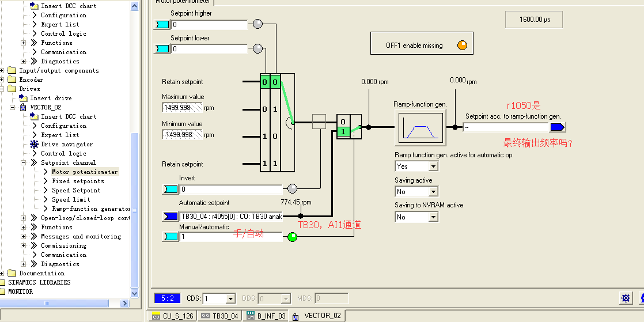The width and height of the screenshot is (644, 322).
Task: Expand the Messages and monitoring node
Action: point(24,236)
